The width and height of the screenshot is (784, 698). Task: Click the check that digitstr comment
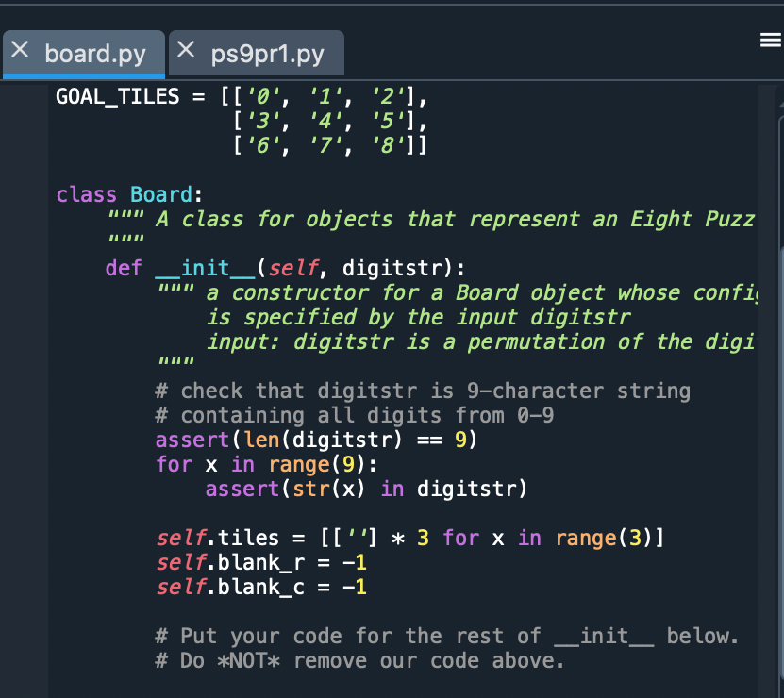(x=377, y=391)
